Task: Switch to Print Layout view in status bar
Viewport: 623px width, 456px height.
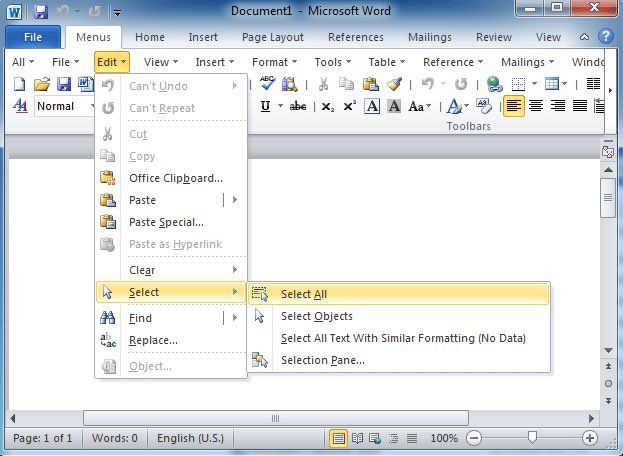Action: (x=339, y=438)
